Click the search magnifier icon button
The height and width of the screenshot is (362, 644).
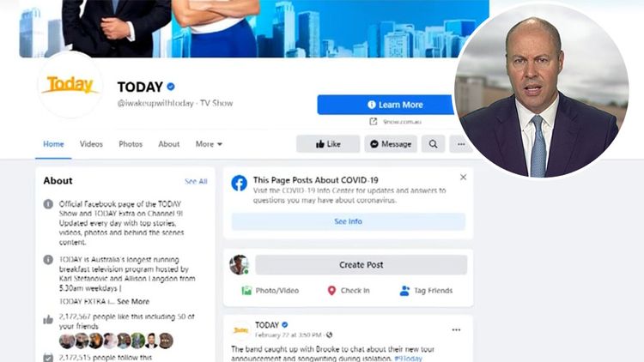(x=433, y=144)
